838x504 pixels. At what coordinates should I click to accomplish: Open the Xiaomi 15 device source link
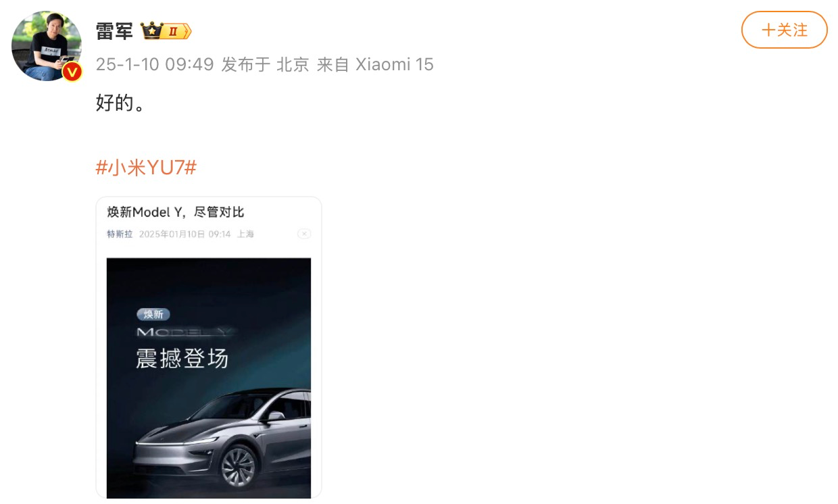pos(394,64)
